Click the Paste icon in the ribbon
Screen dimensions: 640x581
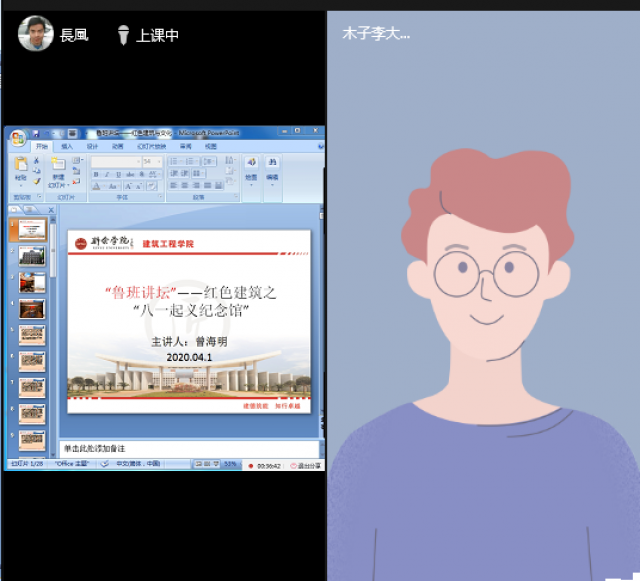[x=20, y=169]
